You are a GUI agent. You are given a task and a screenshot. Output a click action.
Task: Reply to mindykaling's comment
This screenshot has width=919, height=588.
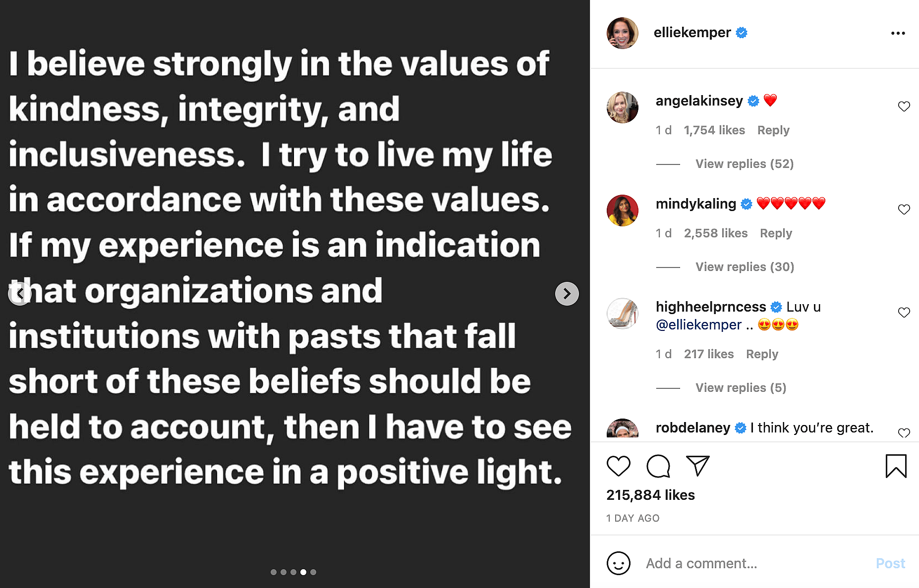(776, 233)
